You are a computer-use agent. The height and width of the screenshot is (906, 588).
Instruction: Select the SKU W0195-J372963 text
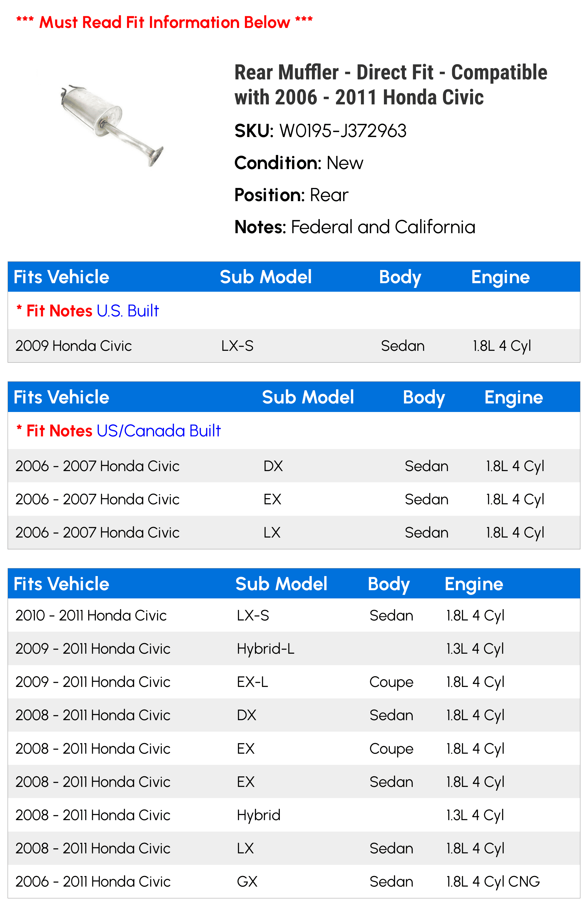[x=320, y=131]
